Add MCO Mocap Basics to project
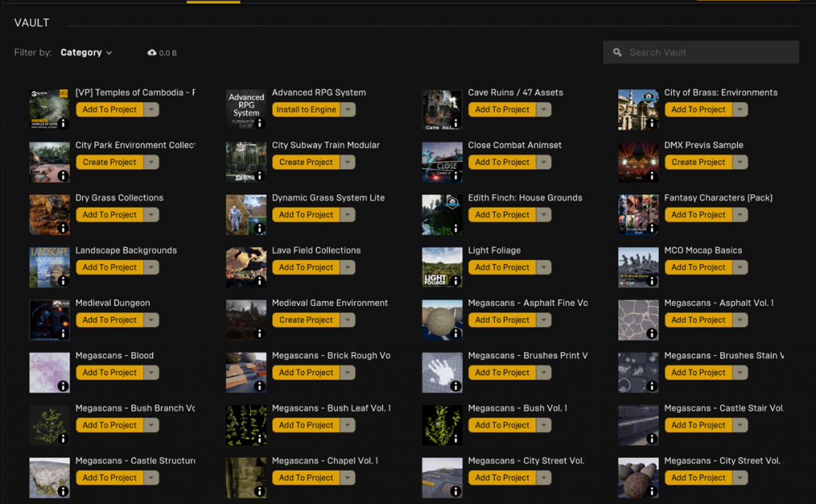Image resolution: width=816 pixels, height=504 pixels. (698, 268)
